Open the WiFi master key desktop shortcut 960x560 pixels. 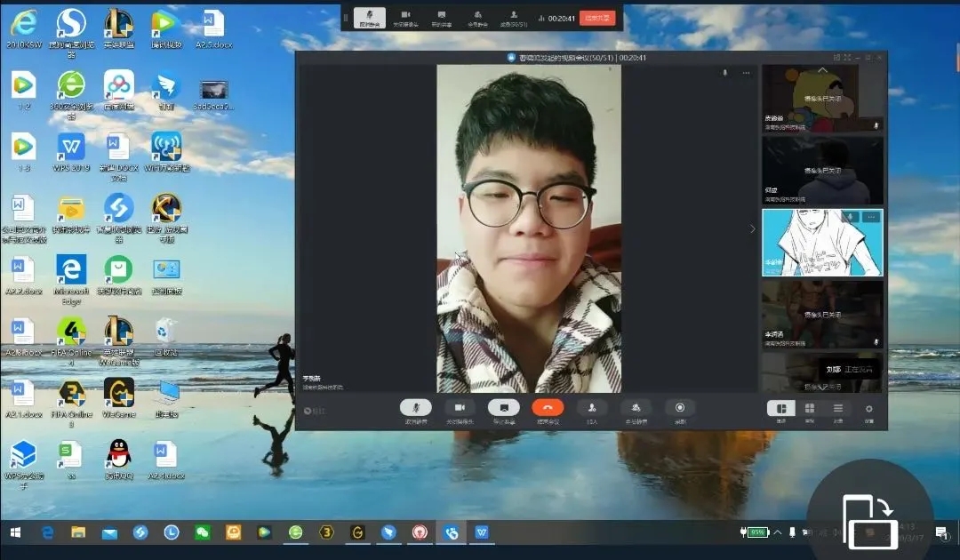(166, 152)
